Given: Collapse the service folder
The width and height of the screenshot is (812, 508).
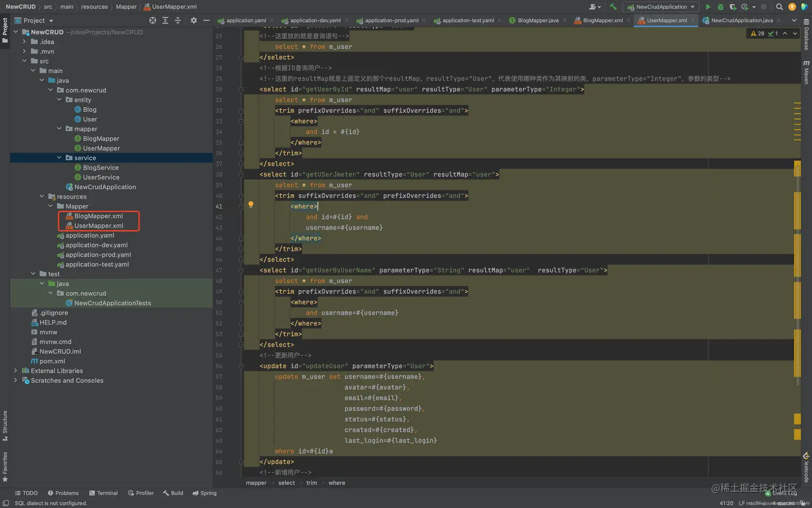Looking at the screenshot, I should [59, 158].
